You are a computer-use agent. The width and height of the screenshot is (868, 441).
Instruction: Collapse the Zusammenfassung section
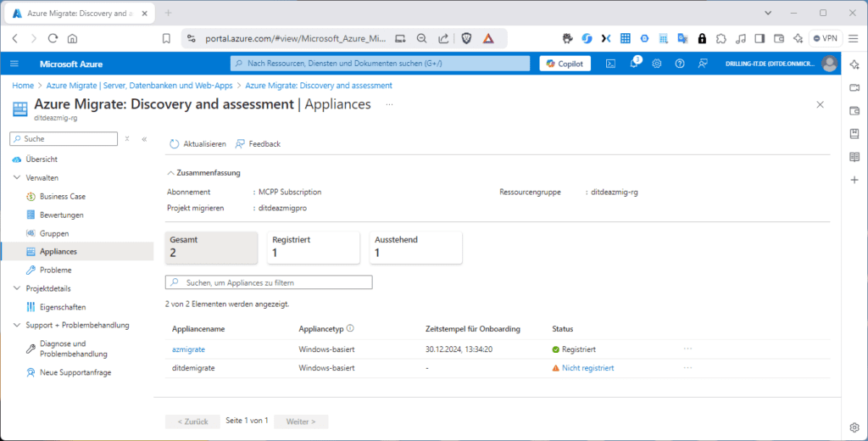[x=203, y=173]
